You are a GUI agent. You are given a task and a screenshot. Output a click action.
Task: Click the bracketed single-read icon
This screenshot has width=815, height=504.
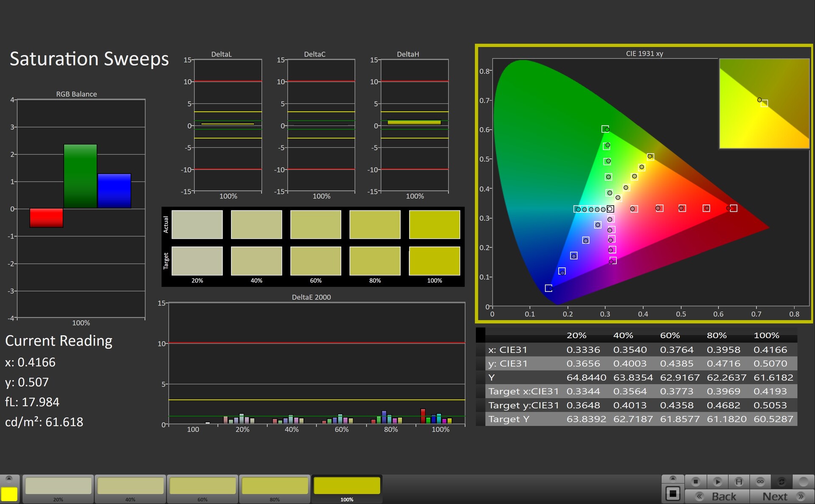739,482
